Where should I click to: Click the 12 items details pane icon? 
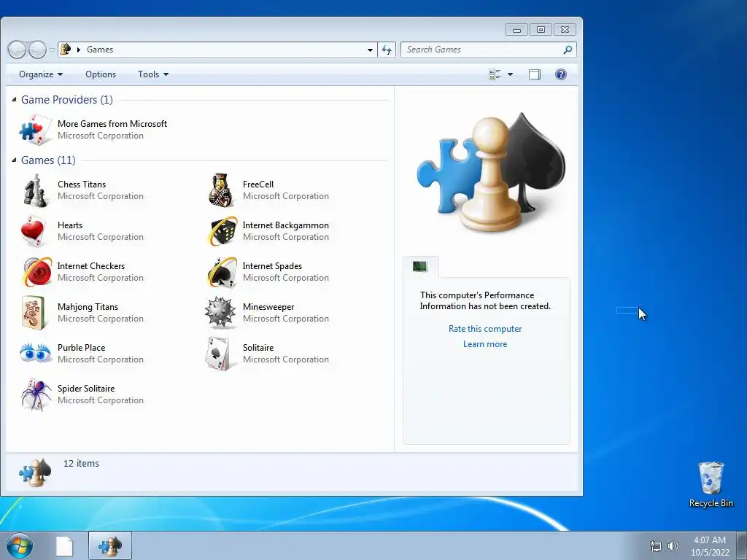point(35,472)
